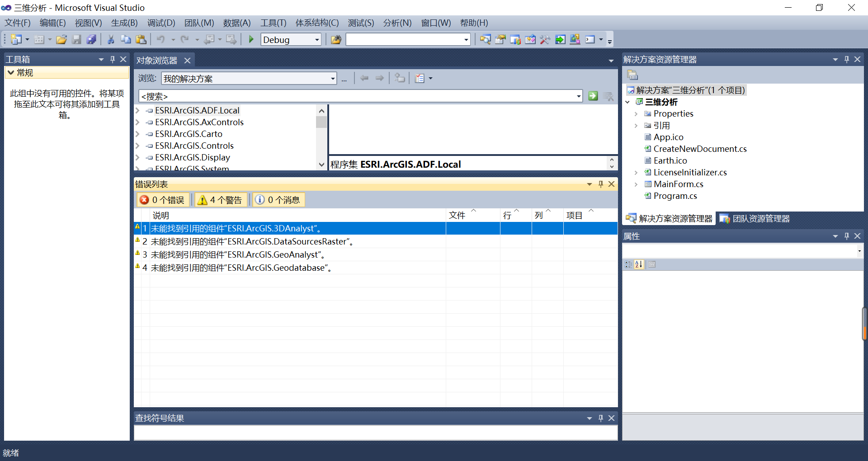Expand the MainForm.cs node
Viewport: 868px width, 461px height.
point(636,184)
